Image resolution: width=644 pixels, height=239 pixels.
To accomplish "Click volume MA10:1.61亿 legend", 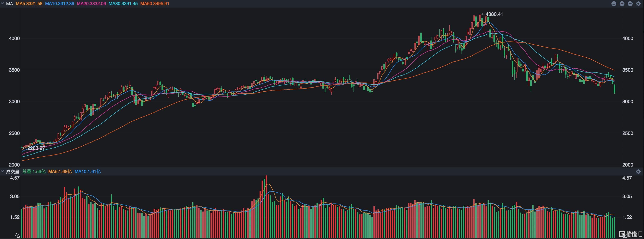I will click(88, 171).
